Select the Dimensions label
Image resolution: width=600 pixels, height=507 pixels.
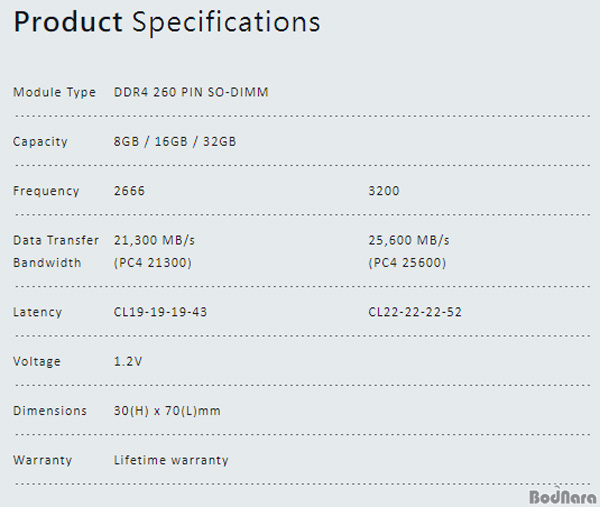tap(50, 411)
